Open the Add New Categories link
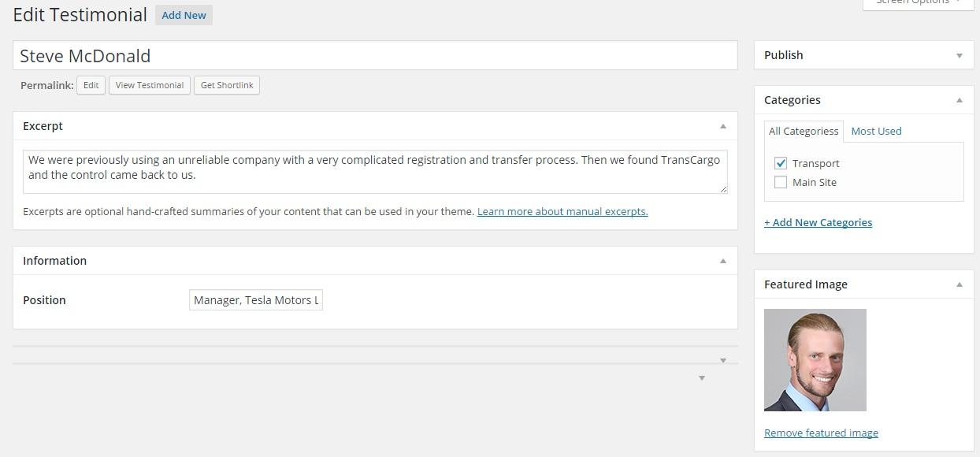This screenshot has width=980, height=457. [818, 222]
